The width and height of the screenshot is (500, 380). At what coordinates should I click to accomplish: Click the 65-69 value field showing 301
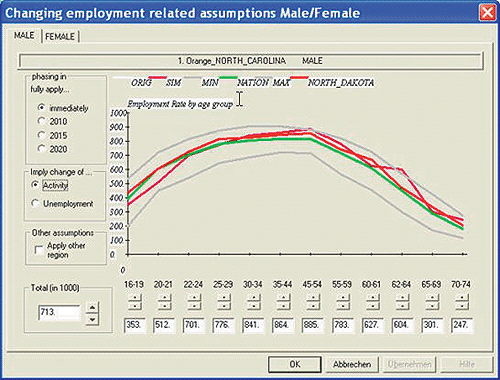[432, 325]
